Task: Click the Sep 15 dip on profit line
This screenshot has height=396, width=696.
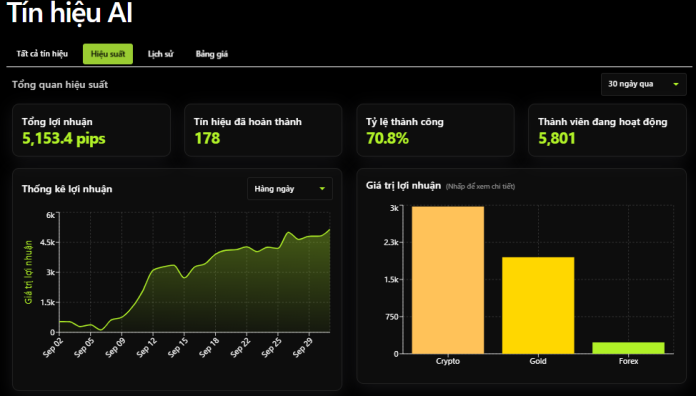Action: (184, 278)
